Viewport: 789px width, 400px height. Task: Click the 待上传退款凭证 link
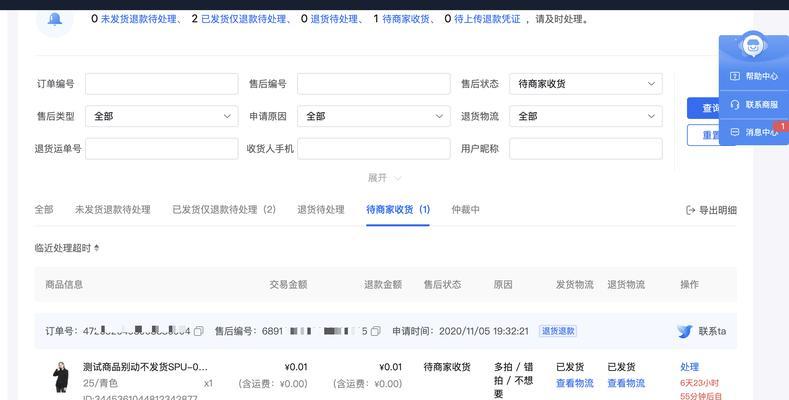(x=490, y=19)
